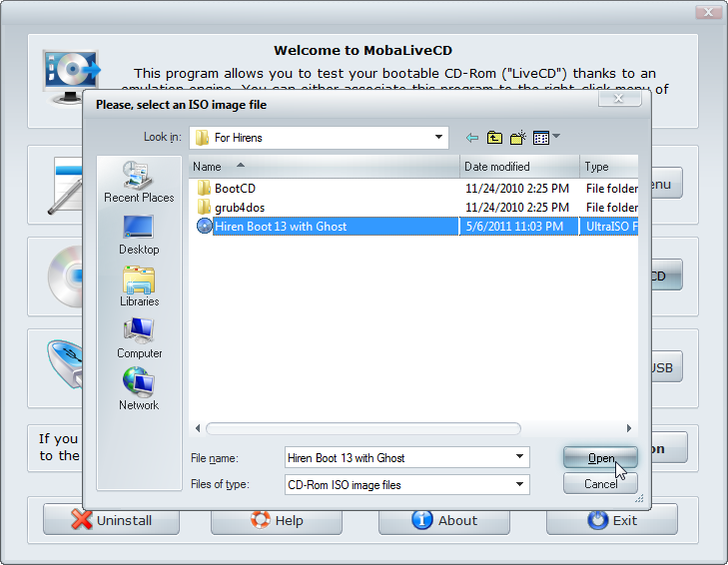Close the MobaLiveCD main window
The width and height of the screenshot is (728, 565).
tap(708, 12)
